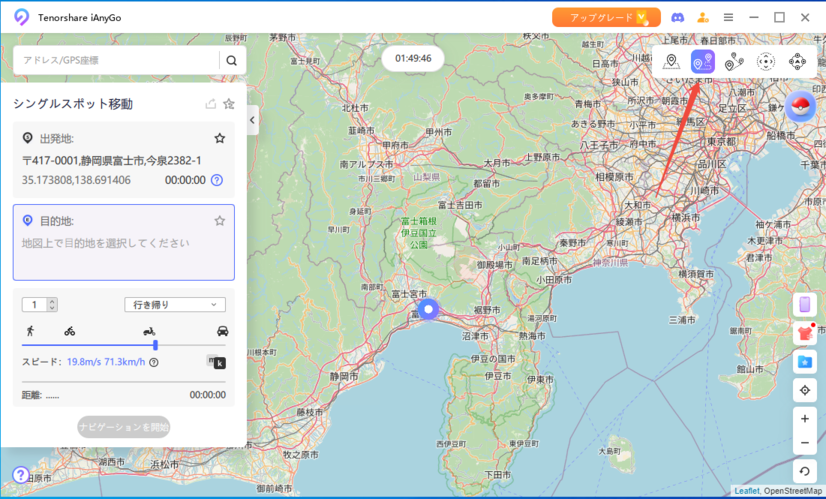826x499 pixels.
Task: Open the 行き帰り route type dropdown
Action: 175,304
